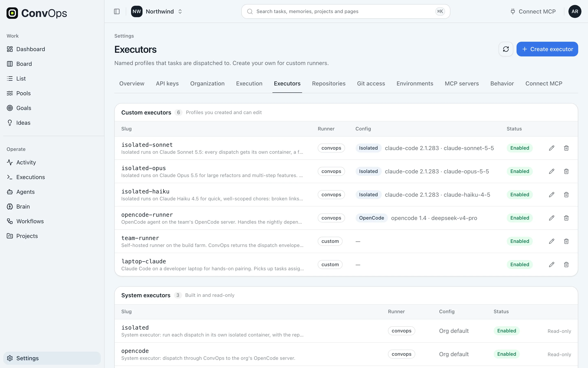Screen dimensions: 588x368
Task: Click the refresh executors icon button
Action: [506, 49]
